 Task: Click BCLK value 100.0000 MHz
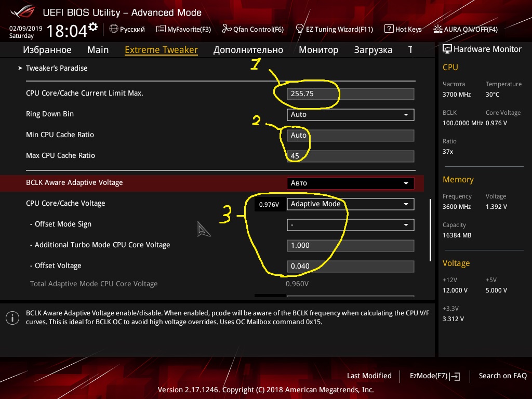tap(463, 123)
